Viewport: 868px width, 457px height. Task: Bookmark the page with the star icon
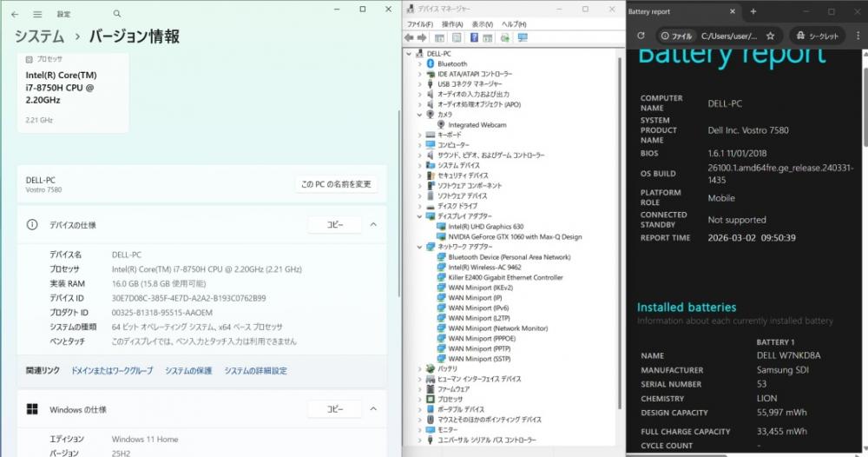coord(770,36)
